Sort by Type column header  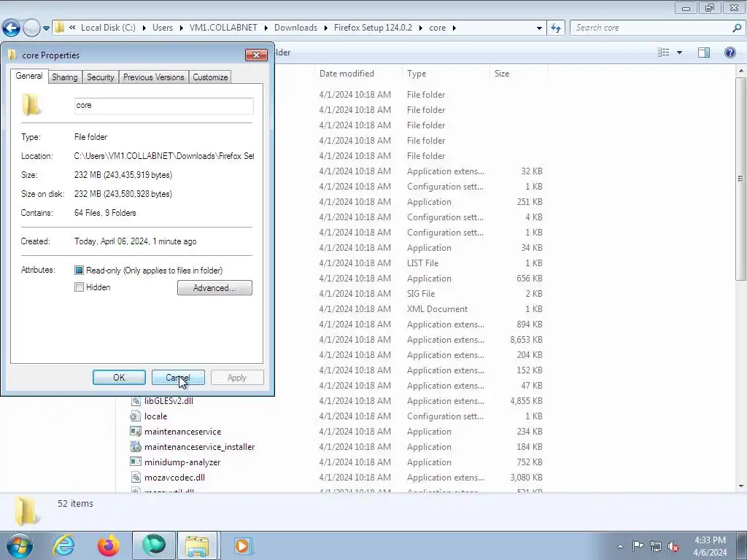[417, 74]
